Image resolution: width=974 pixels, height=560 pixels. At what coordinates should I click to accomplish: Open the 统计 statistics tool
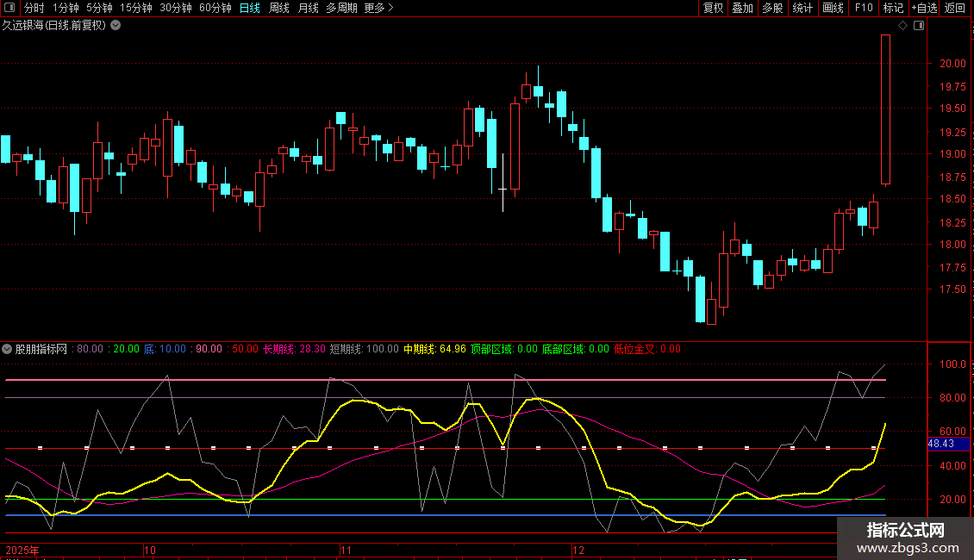[802, 8]
